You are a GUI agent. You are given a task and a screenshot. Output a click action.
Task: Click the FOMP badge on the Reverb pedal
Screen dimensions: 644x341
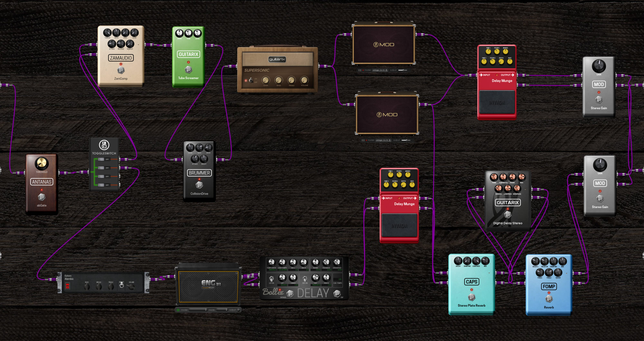tap(549, 286)
